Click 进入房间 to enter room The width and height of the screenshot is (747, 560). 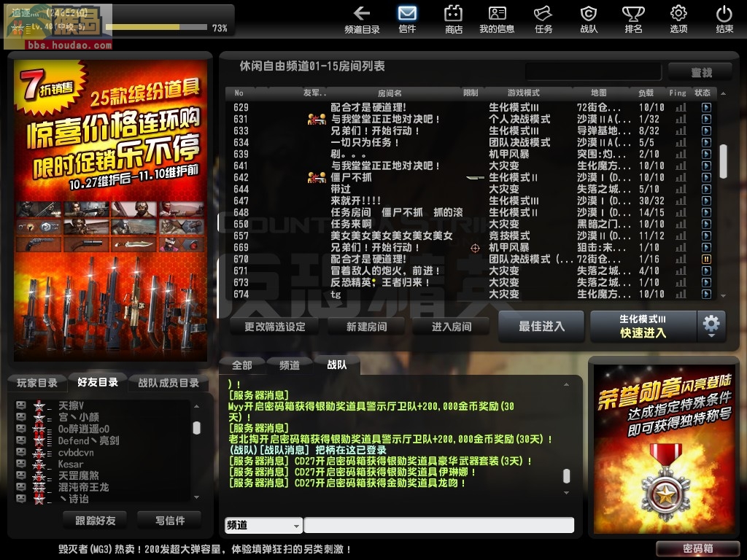pos(451,327)
